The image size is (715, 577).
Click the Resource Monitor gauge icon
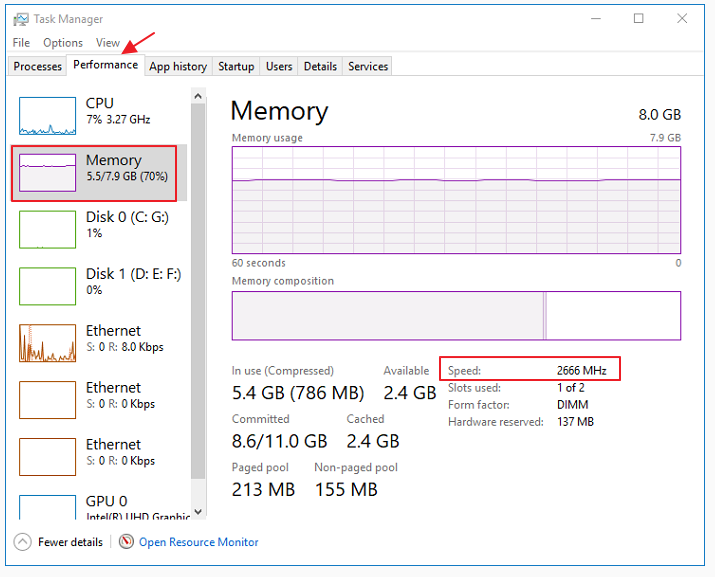(x=126, y=542)
